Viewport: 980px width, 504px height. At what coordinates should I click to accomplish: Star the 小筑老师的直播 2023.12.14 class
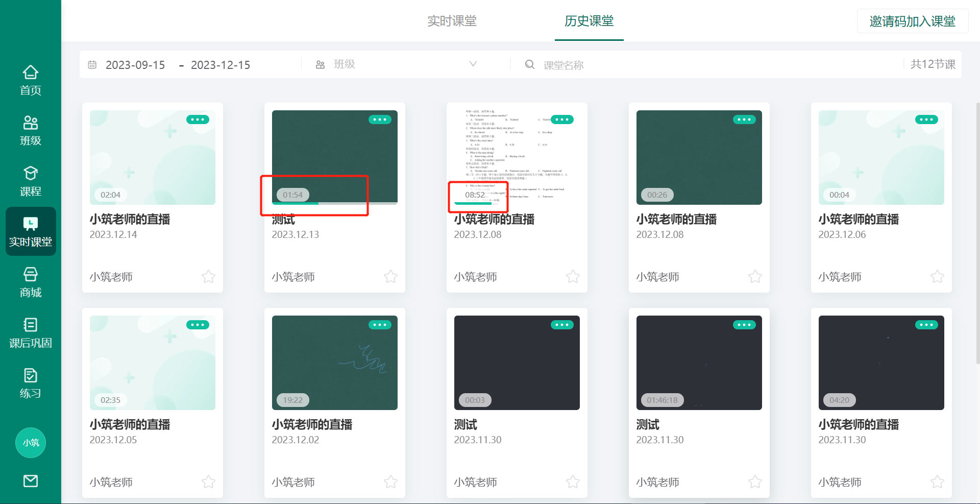[208, 276]
